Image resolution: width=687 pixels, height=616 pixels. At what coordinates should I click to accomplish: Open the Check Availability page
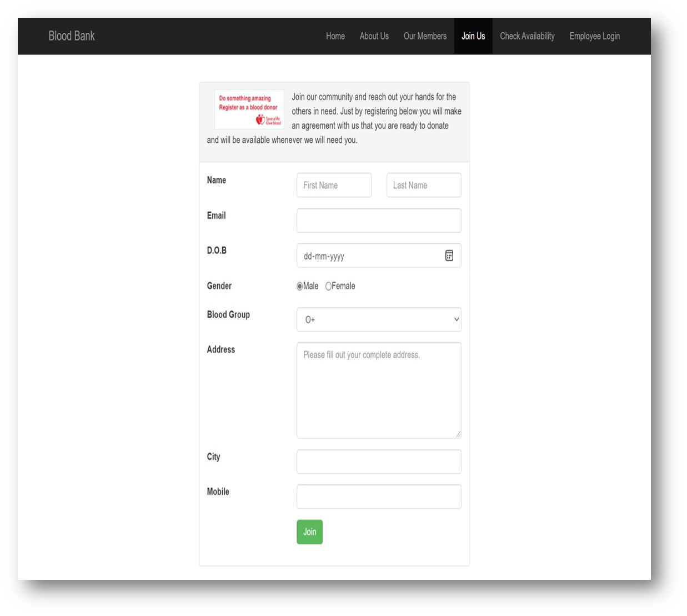[x=527, y=36]
